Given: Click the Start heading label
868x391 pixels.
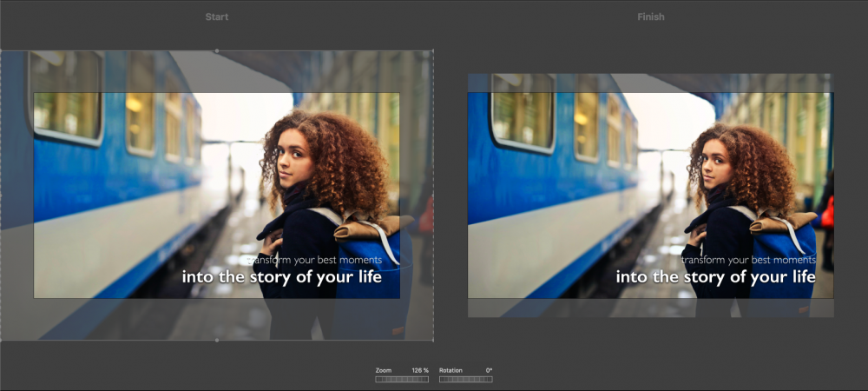Looking at the screenshot, I should pyautogui.click(x=216, y=17).
